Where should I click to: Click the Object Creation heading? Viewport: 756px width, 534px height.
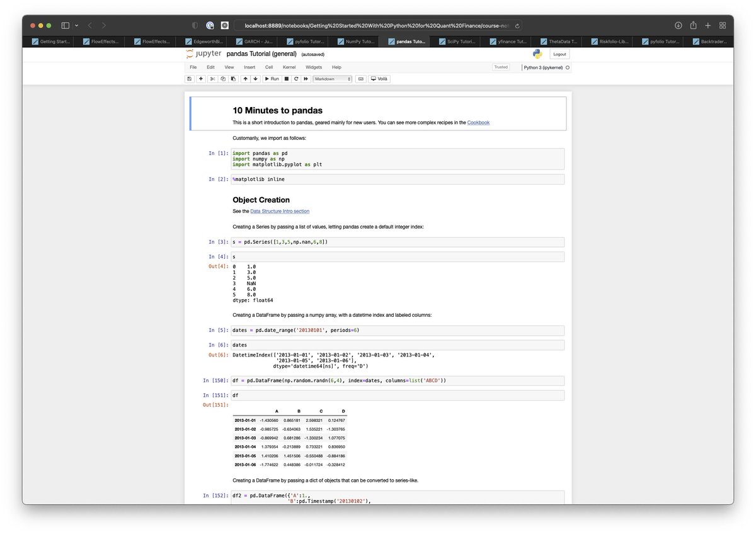[x=261, y=200]
